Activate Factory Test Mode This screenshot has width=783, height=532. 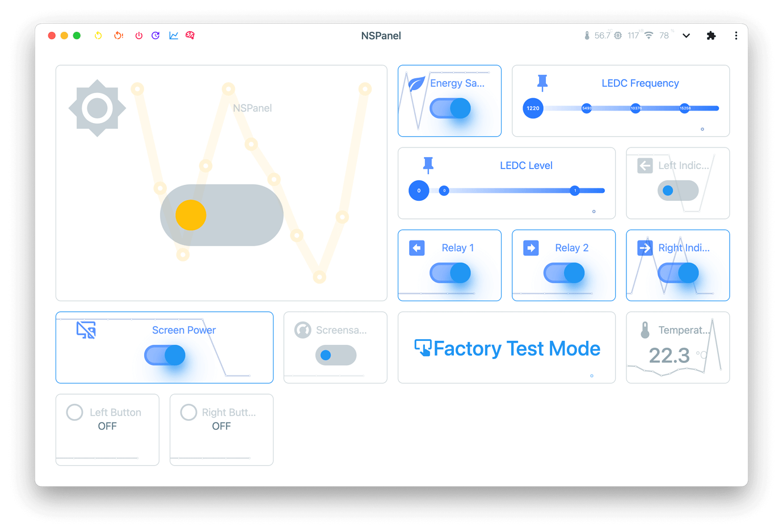pyautogui.click(x=507, y=348)
